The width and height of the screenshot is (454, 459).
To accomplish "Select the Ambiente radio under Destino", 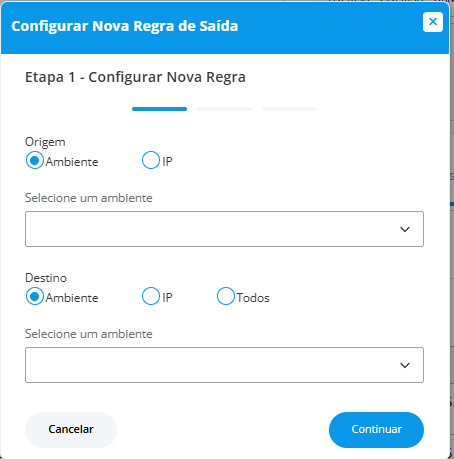I will (35, 296).
